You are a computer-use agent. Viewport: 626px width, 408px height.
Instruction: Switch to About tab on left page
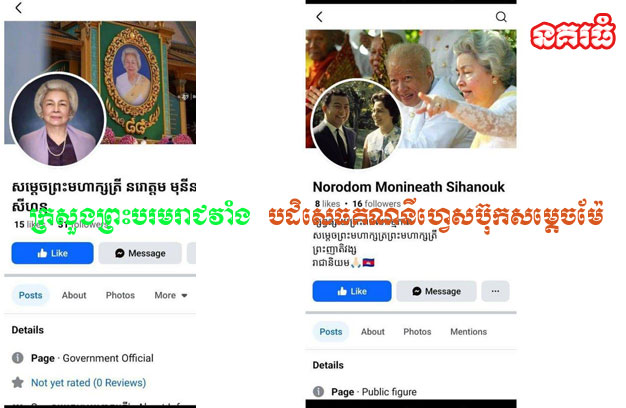coord(74,295)
